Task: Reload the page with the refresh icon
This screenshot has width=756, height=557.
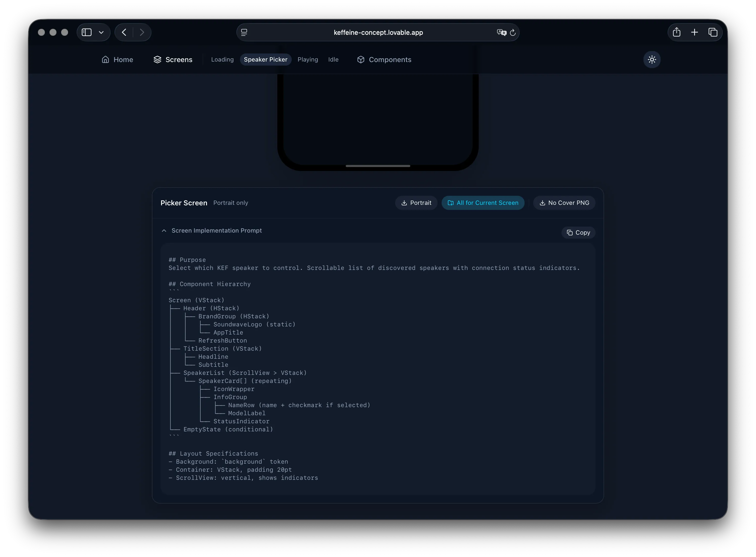Action: point(512,32)
